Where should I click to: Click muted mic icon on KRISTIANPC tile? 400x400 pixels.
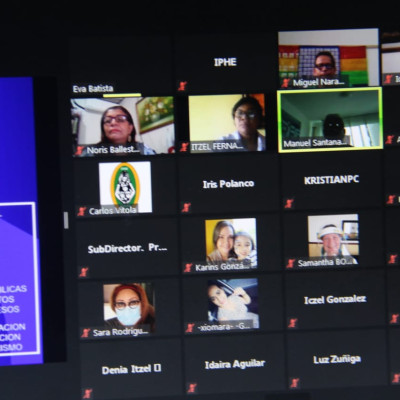(289, 203)
